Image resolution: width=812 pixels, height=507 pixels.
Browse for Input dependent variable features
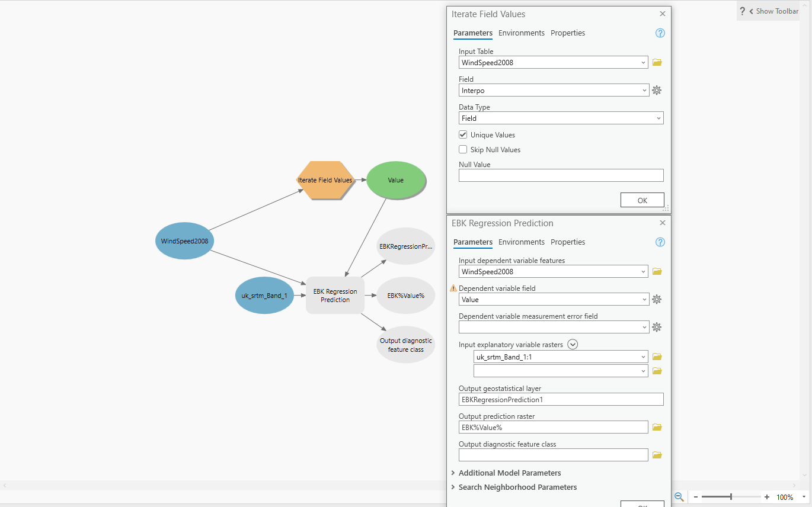point(657,271)
